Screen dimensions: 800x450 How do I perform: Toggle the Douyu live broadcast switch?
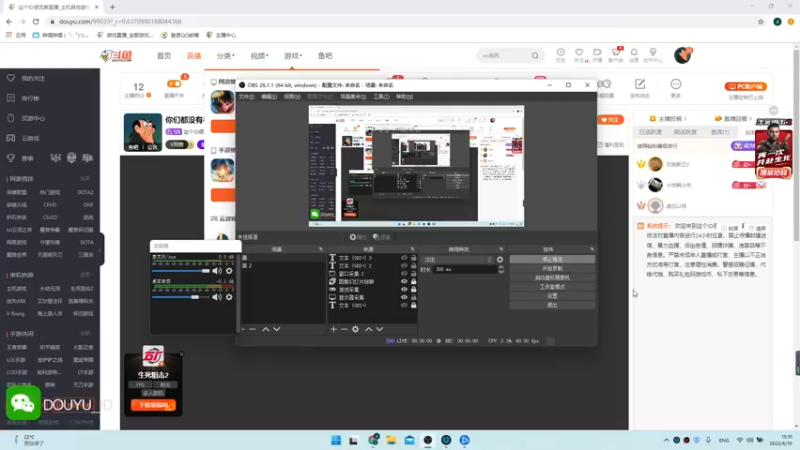[174, 84]
